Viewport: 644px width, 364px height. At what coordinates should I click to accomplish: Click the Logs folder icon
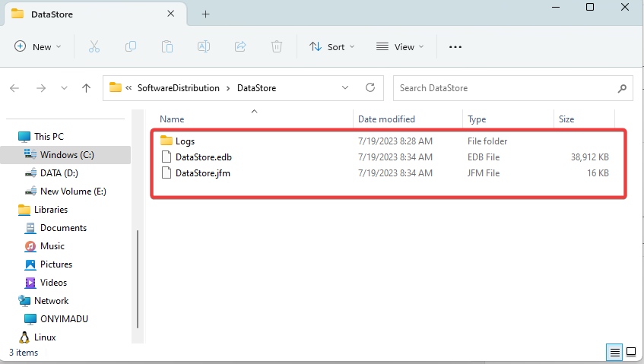[x=167, y=141]
